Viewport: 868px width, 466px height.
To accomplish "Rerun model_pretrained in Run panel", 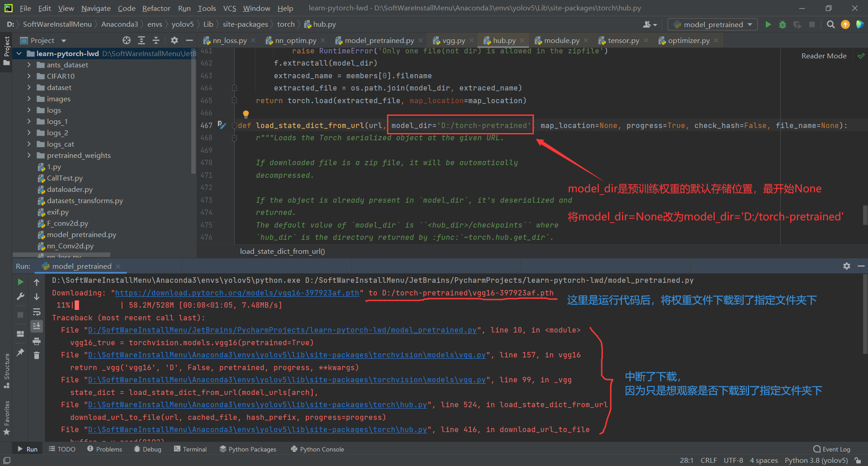I will point(20,282).
